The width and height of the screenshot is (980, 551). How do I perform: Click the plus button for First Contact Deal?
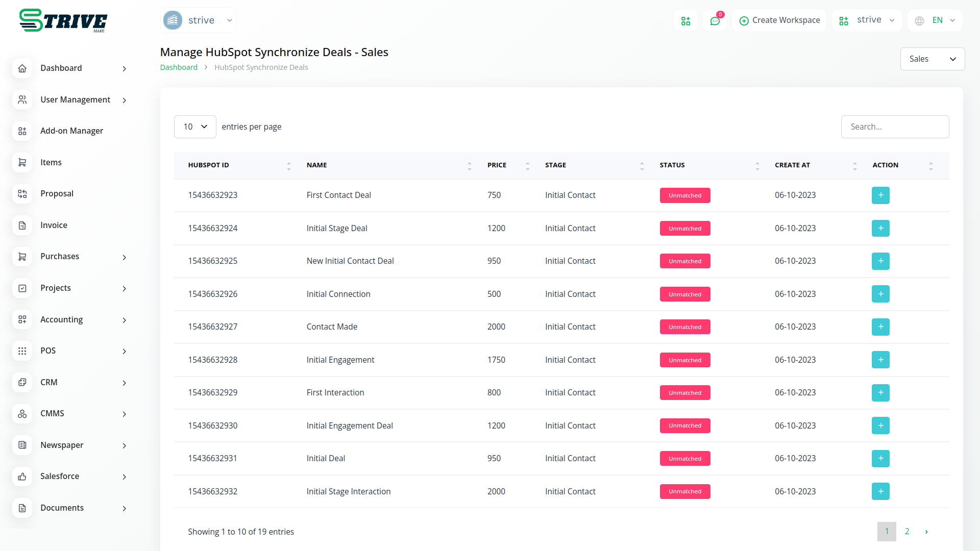coord(880,195)
